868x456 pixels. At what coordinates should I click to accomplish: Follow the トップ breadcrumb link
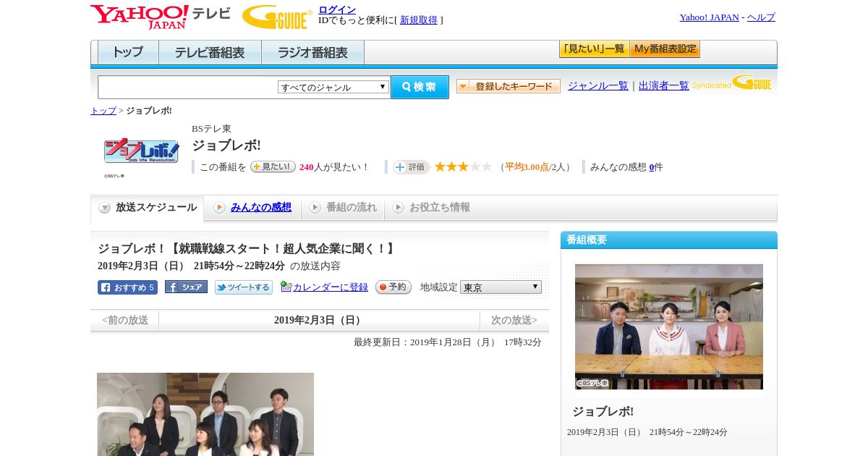(x=103, y=111)
